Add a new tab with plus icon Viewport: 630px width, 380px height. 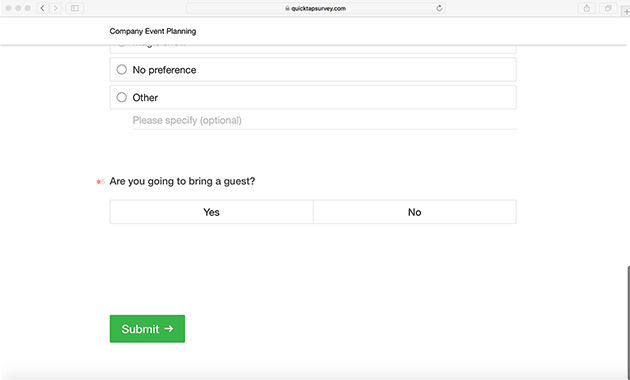pyautogui.click(x=626, y=12)
